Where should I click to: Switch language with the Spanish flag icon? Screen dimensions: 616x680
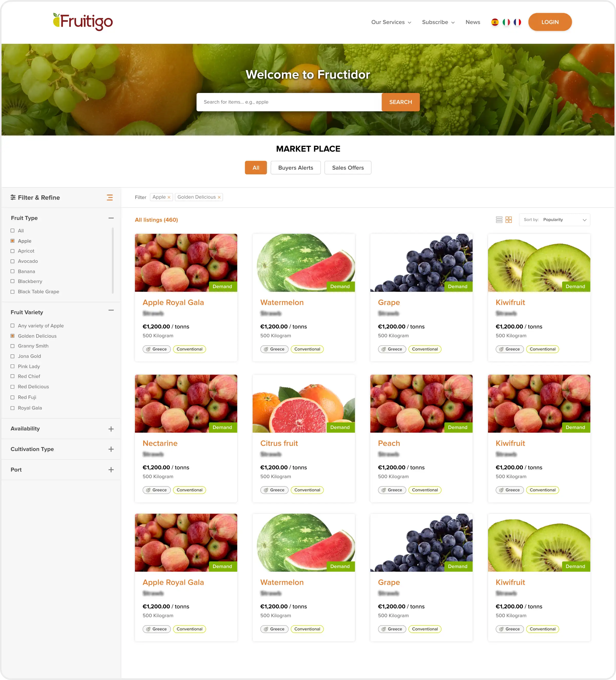coord(495,22)
